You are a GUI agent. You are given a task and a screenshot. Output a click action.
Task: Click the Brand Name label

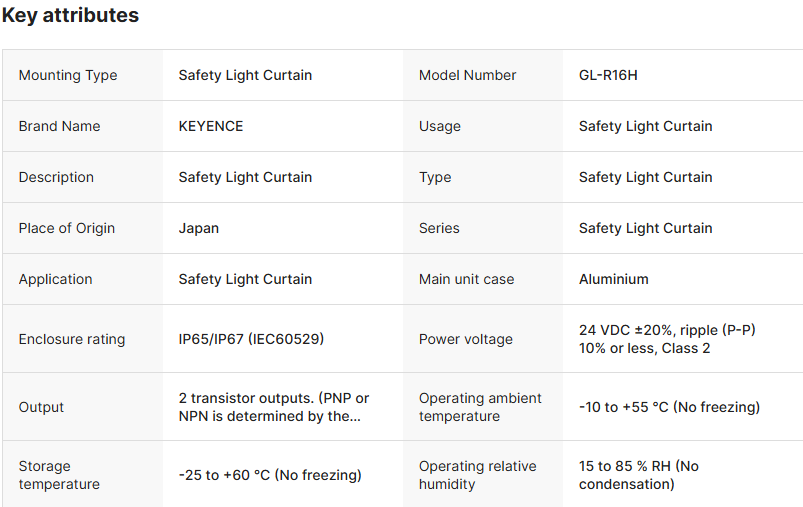(59, 126)
